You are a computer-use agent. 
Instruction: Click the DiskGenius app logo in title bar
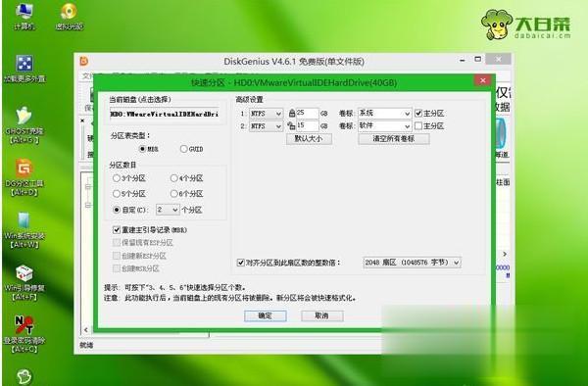pyautogui.click(x=84, y=61)
